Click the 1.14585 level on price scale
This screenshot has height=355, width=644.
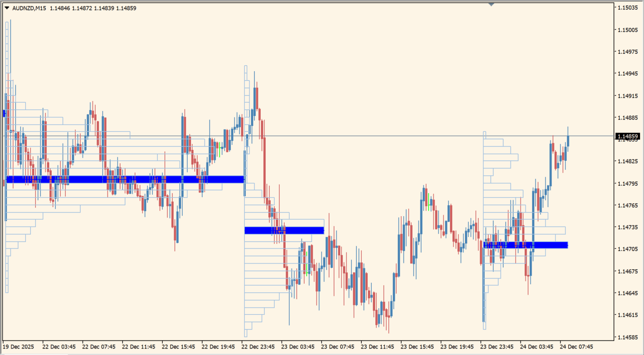click(x=628, y=337)
